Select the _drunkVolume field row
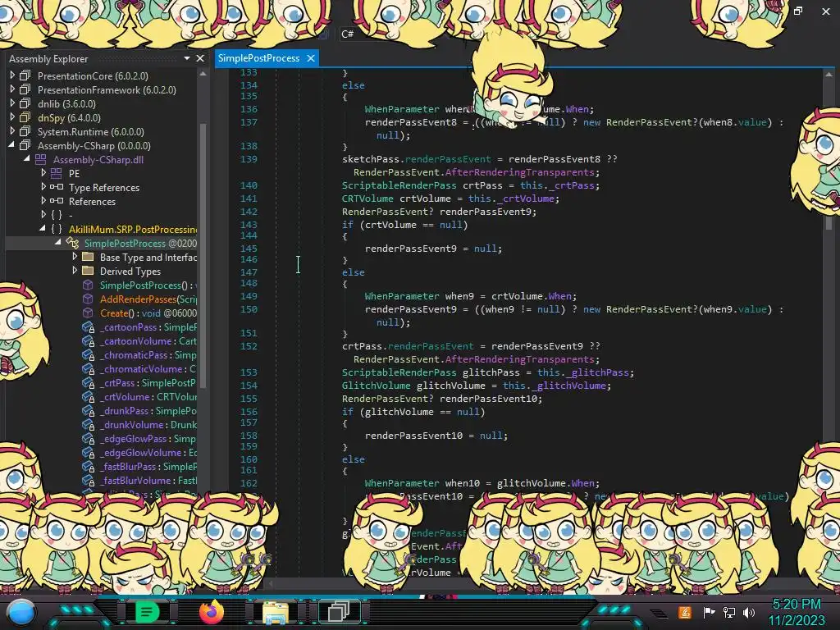This screenshot has width=840, height=630. tap(139, 424)
